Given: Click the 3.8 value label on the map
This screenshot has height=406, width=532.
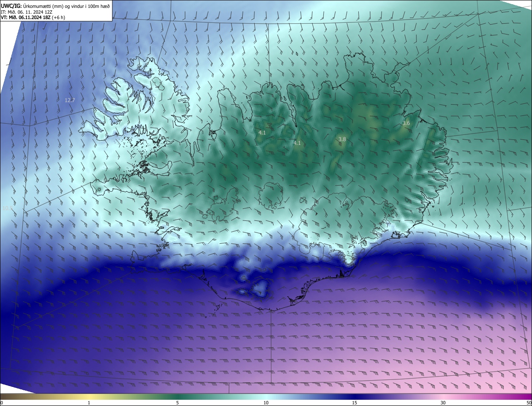Looking at the screenshot, I should click(x=342, y=139).
